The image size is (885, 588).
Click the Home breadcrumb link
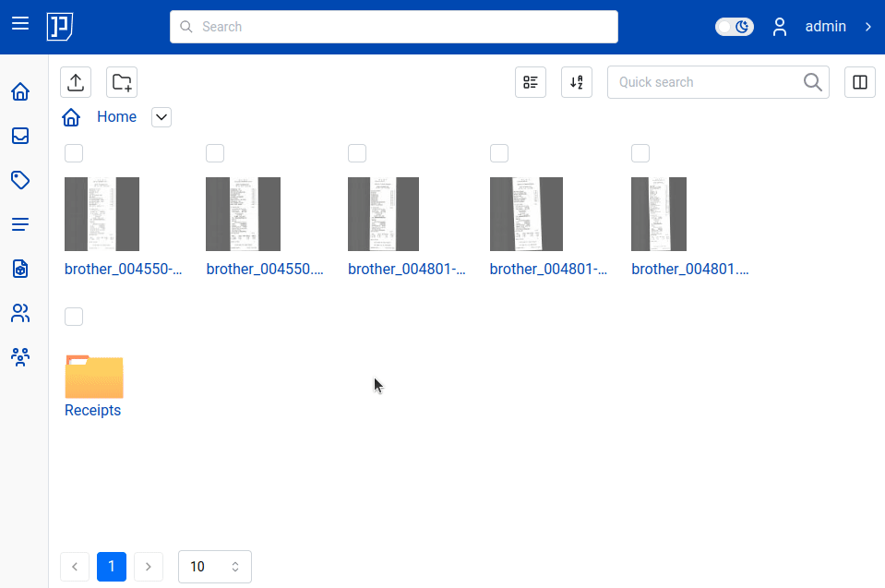coord(116,117)
